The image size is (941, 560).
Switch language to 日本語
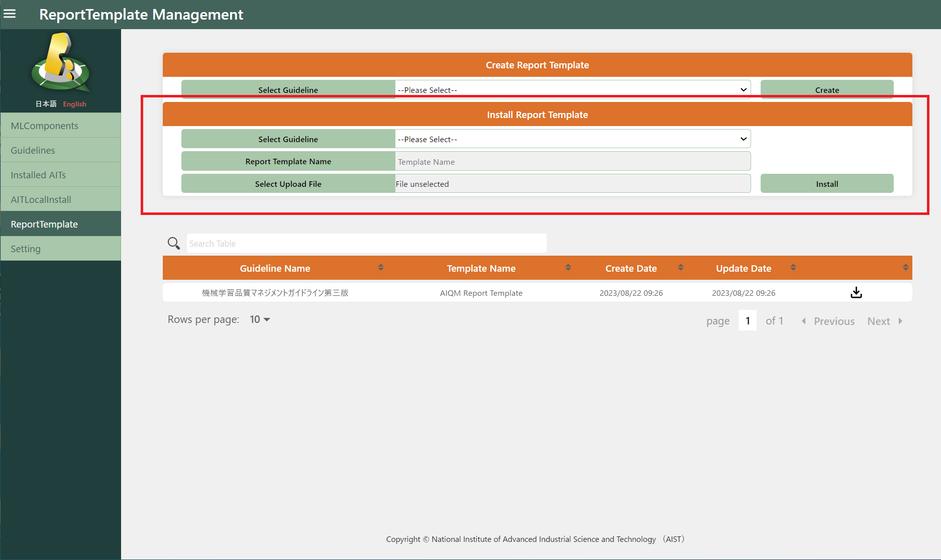click(46, 104)
